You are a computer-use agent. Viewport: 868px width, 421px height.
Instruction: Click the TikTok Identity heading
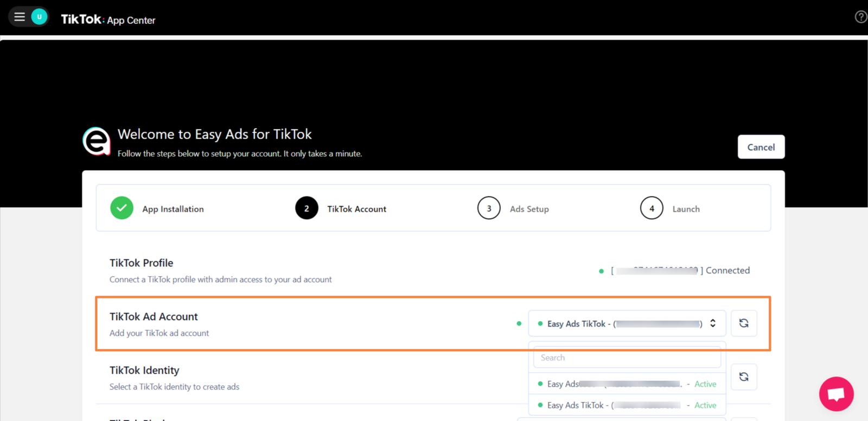point(144,370)
